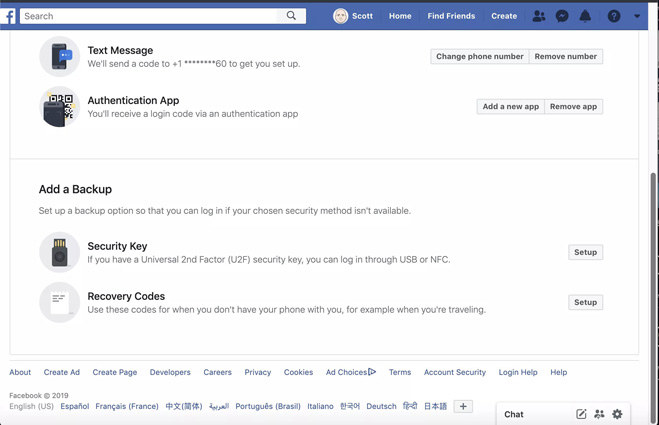
Task: Click the Authentication App QR icon
Action: point(60,107)
